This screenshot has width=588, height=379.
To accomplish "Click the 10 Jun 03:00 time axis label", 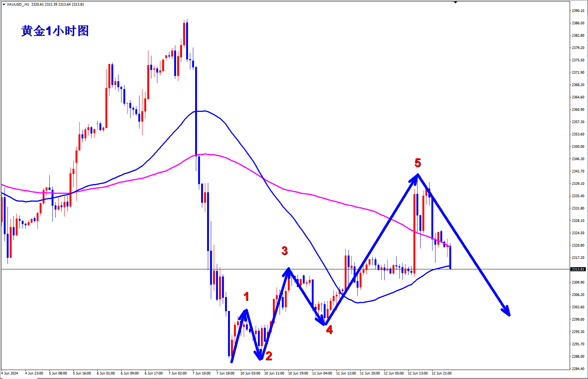I will [x=250, y=373].
